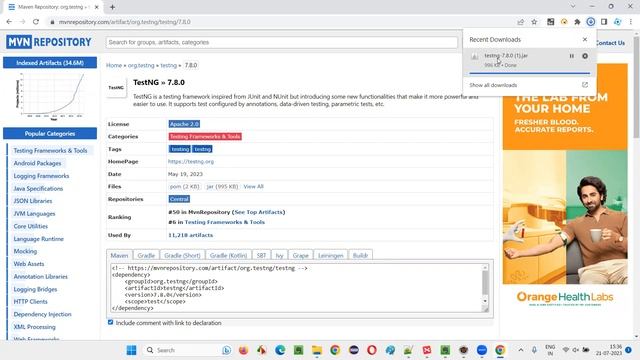The width and height of the screenshot is (640, 360).
Task: Open 11,218 artifacts used-by link
Action: pyautogui.click(x=190, y=235)
